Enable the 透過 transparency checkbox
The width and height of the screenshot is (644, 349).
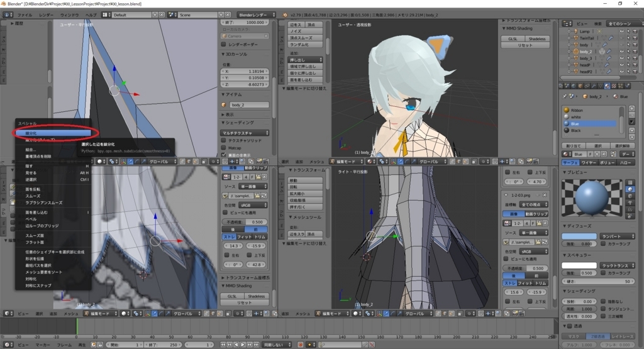(570, 326)
